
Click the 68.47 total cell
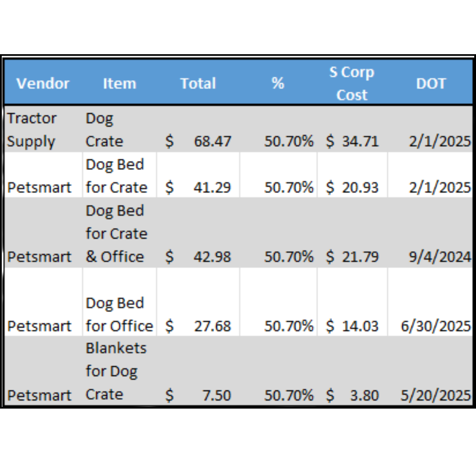tap(212, 141)
